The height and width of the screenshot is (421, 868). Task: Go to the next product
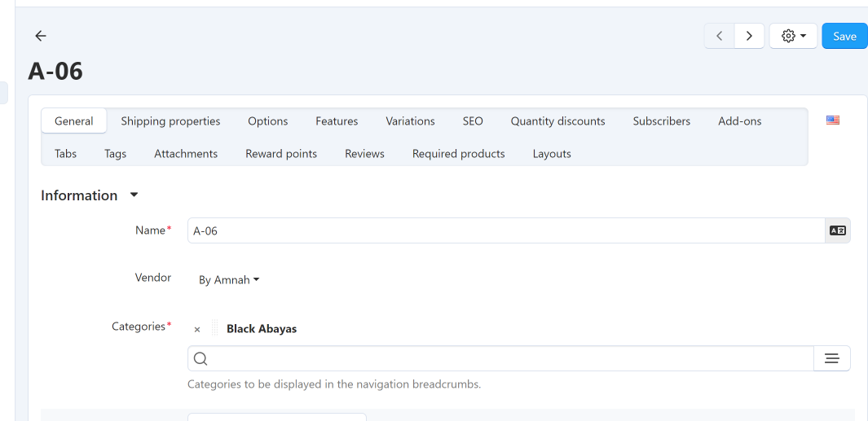749,36
